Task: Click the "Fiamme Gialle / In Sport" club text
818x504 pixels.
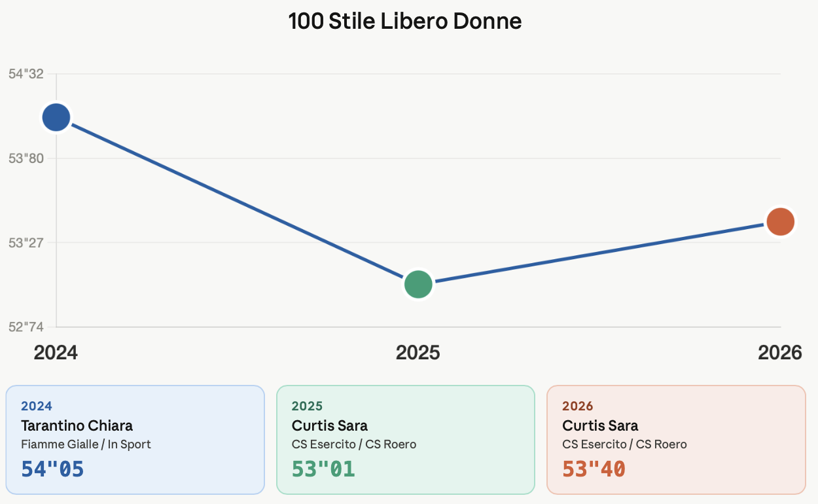Action: 86,444
